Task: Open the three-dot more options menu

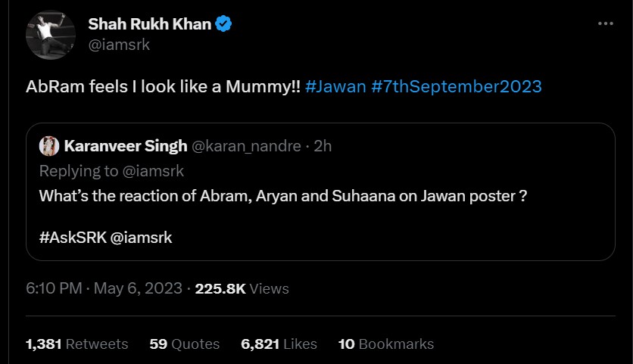Action: (605, 24)
